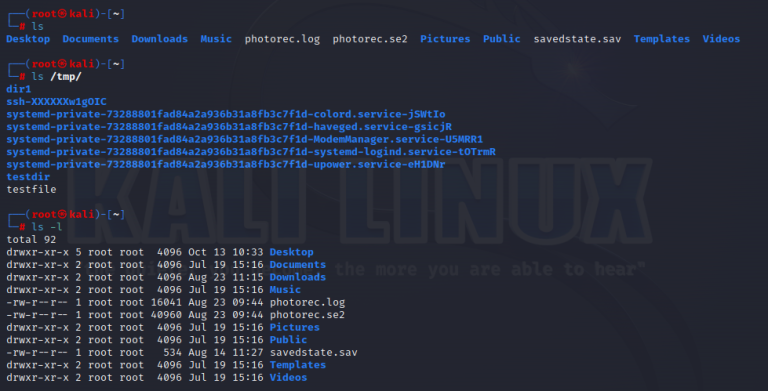Click photorec.se2 in the long listing
This screenshot has height=391, width=768.
[x=307, y=315]
